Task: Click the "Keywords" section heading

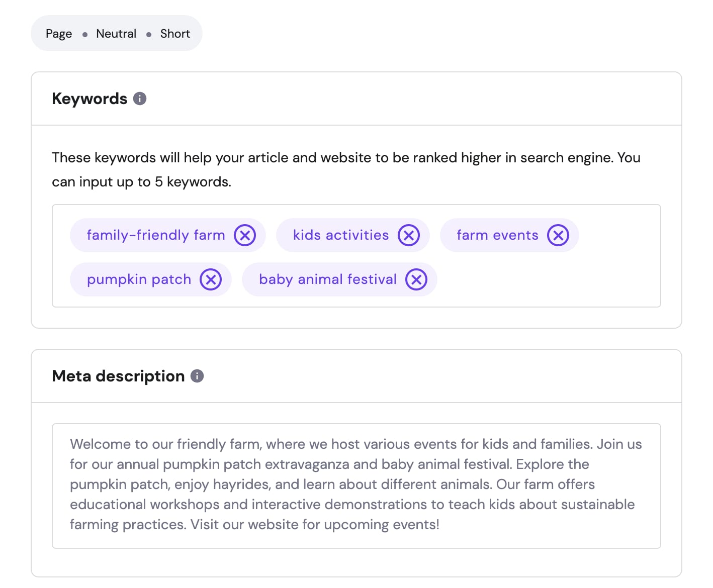Action: click(89, 99)
